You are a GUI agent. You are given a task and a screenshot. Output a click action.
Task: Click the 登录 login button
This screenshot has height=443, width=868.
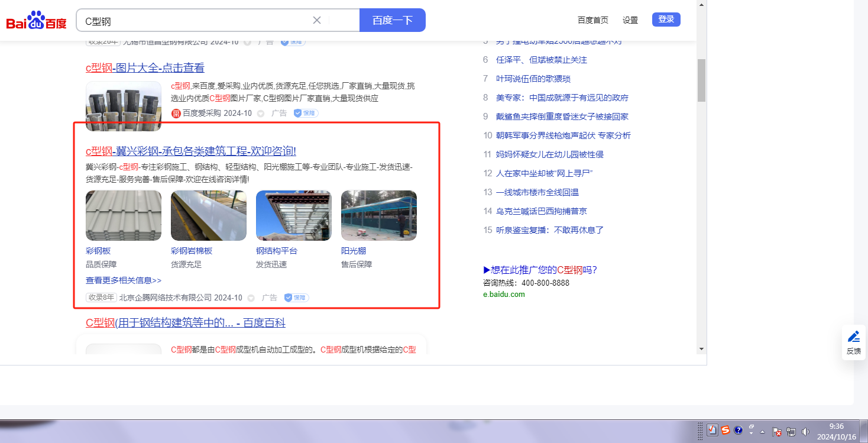tap(666, 20)
